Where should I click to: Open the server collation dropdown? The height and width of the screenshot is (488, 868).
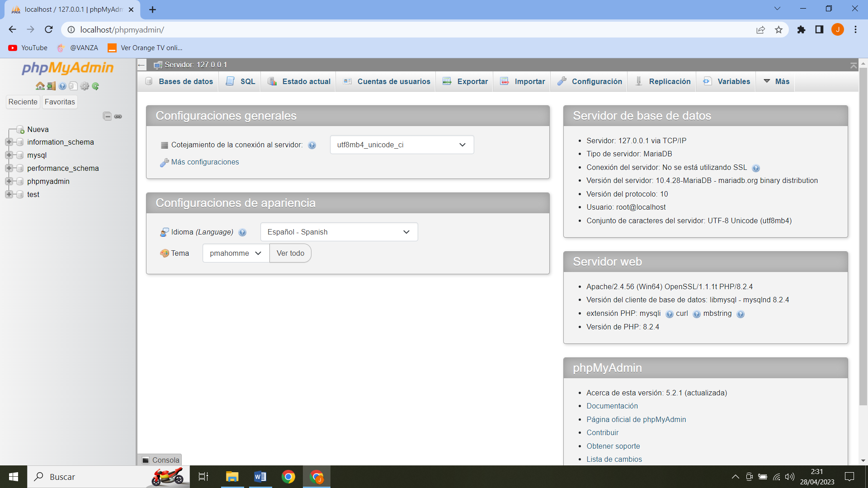tap(401, 145)
